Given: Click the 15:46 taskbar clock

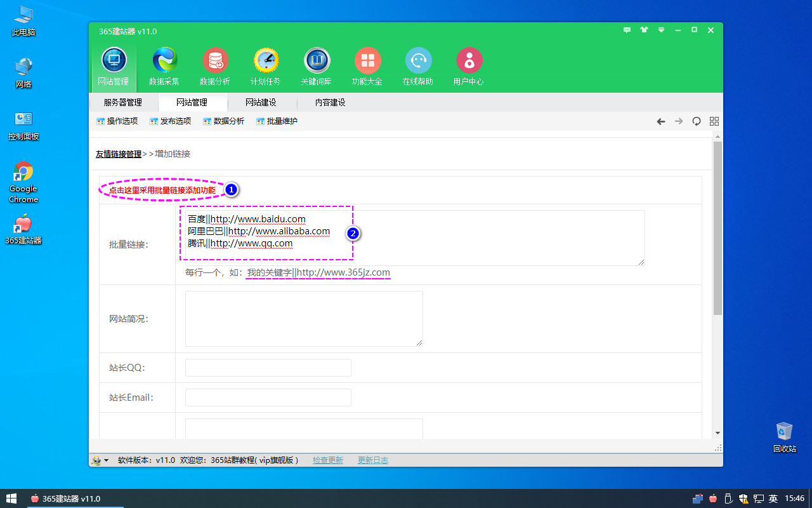Looking at the screenshot, I should pos(795,498).
